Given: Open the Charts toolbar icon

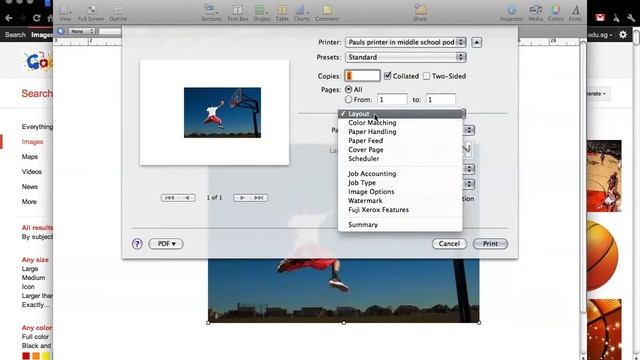Looking at the screenshot, I should [301, 12].
